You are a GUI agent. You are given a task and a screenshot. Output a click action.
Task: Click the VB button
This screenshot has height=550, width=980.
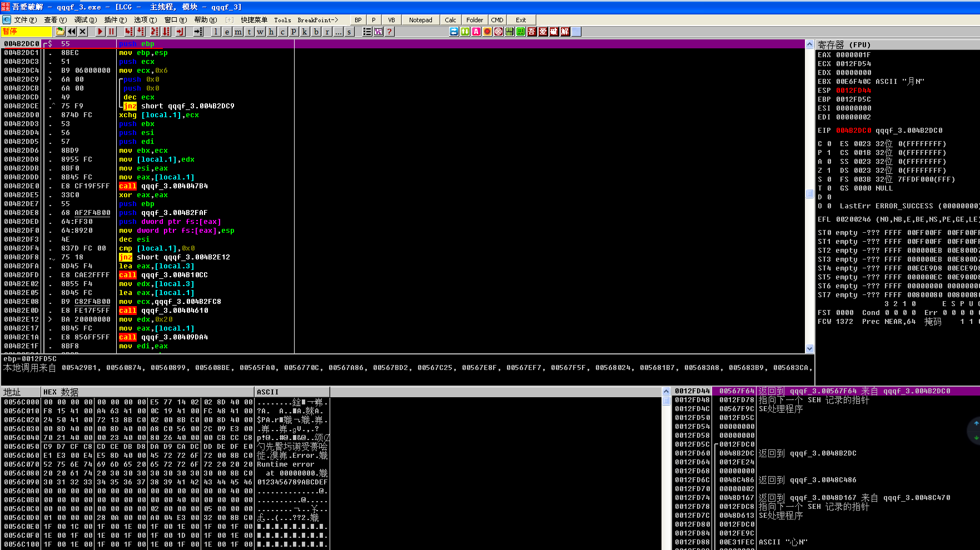click(391, 20)
